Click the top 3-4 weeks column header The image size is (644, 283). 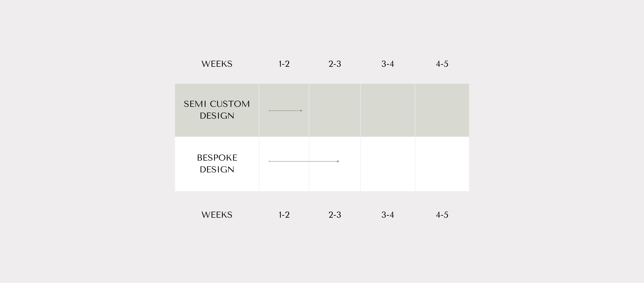tap(388, 64)
